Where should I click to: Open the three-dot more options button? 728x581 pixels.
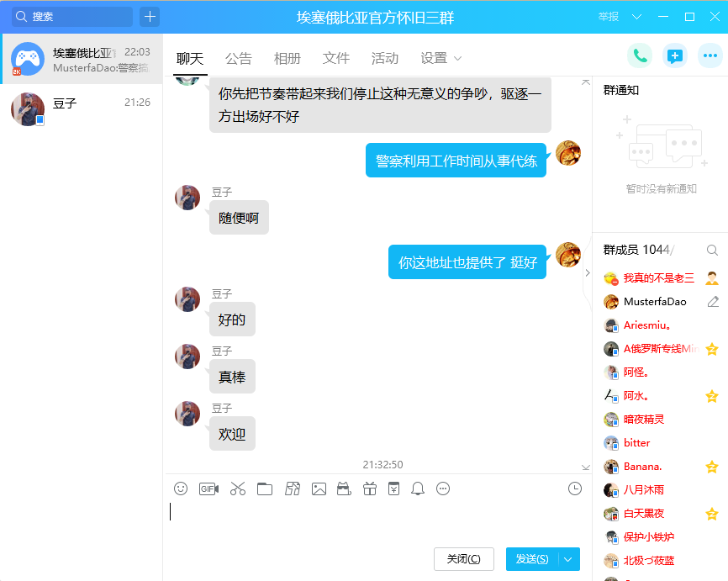(710, 55)
